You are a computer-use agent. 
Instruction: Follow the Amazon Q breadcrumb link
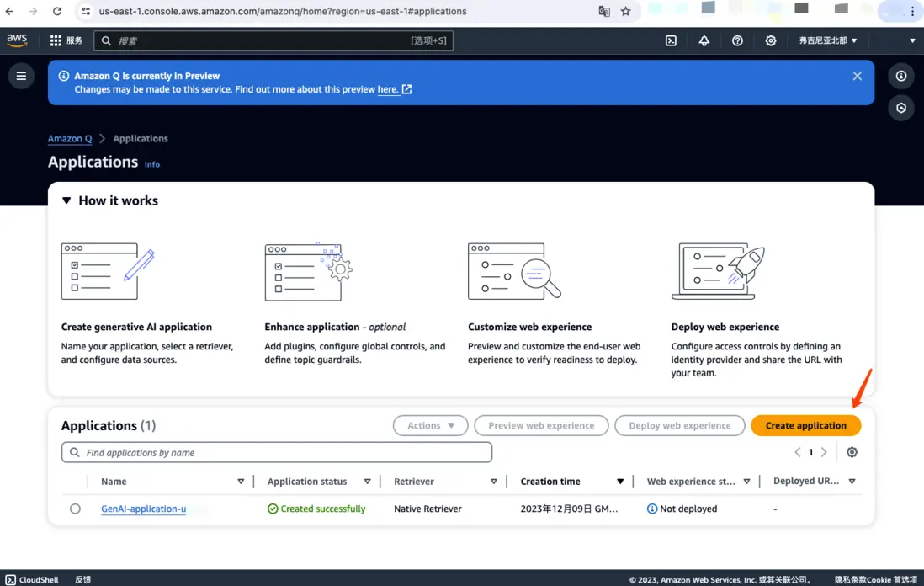tap(70, 139)
